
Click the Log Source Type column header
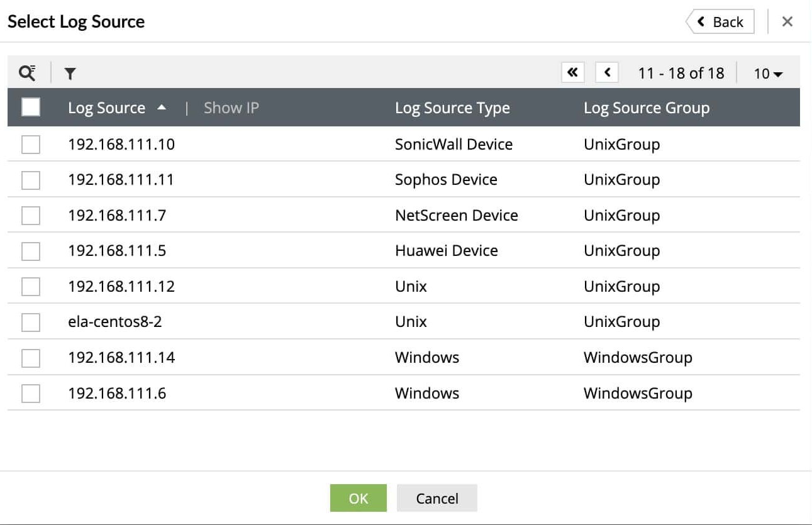click(x=452, y=108)
